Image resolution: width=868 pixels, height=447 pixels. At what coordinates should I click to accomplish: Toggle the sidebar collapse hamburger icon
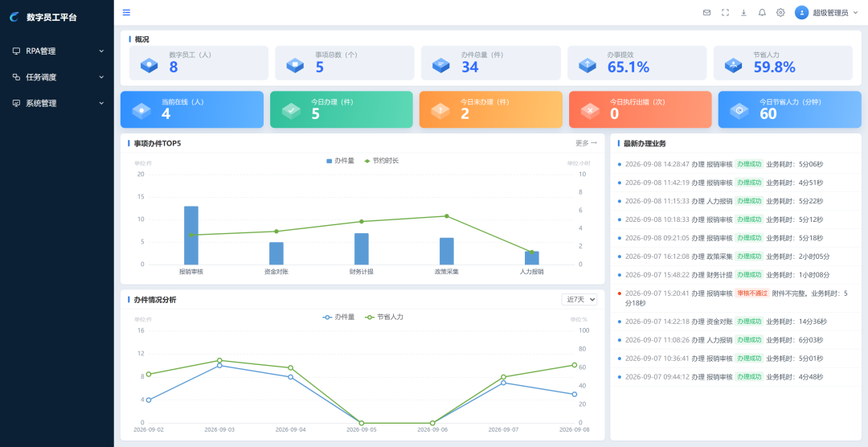127,12
